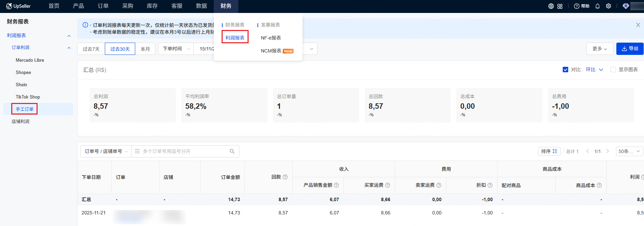Click help icon next to 回款 column
The image size is (644, 226).
tap(285, 177)
